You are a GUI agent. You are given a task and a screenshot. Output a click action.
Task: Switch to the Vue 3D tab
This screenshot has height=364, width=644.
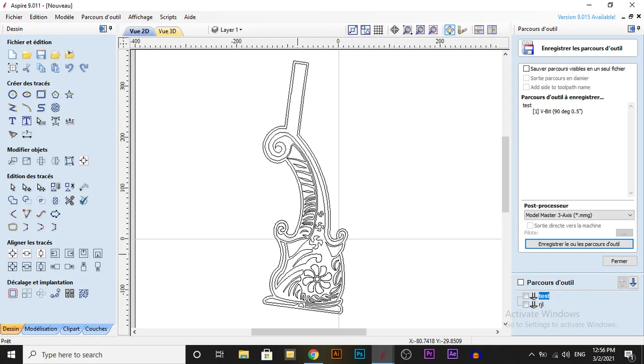pyautogui.click(x=168, y=31)
